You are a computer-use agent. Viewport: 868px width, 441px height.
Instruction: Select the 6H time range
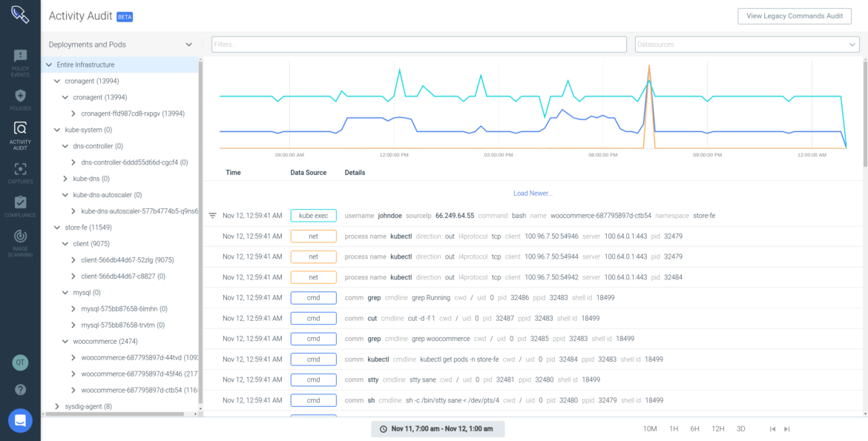coord(694,429)
